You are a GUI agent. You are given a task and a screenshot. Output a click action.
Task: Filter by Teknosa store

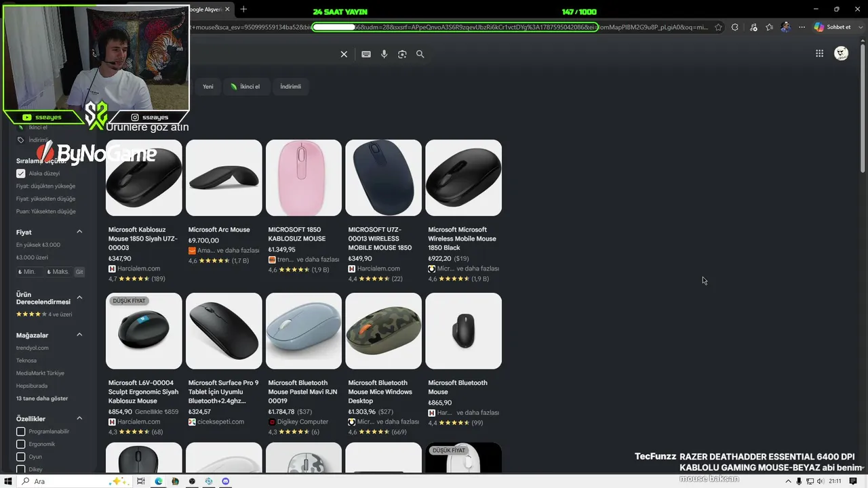[26, 361]
